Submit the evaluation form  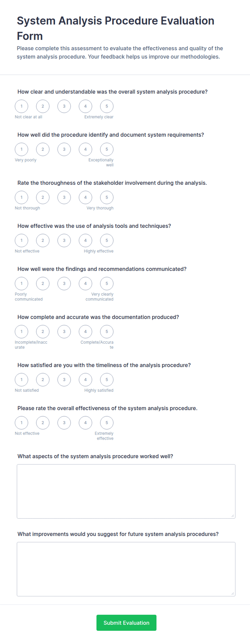coord(126,623)
